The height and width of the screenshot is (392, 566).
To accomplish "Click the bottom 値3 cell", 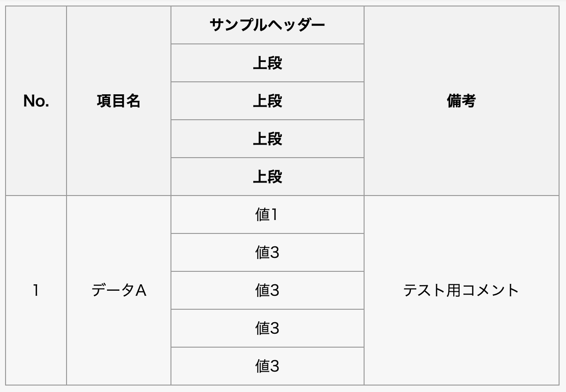I will click(x=267, y=366).
